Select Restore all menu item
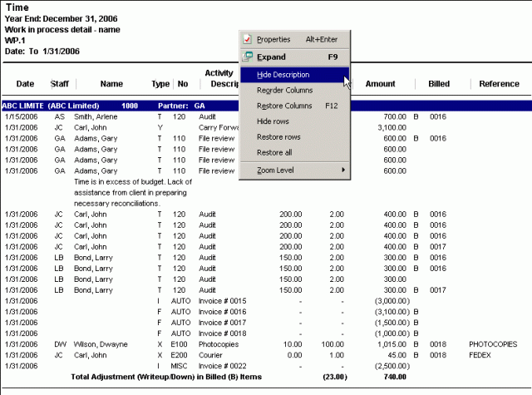Screen dimensions: 532x395 click(273, 152)
